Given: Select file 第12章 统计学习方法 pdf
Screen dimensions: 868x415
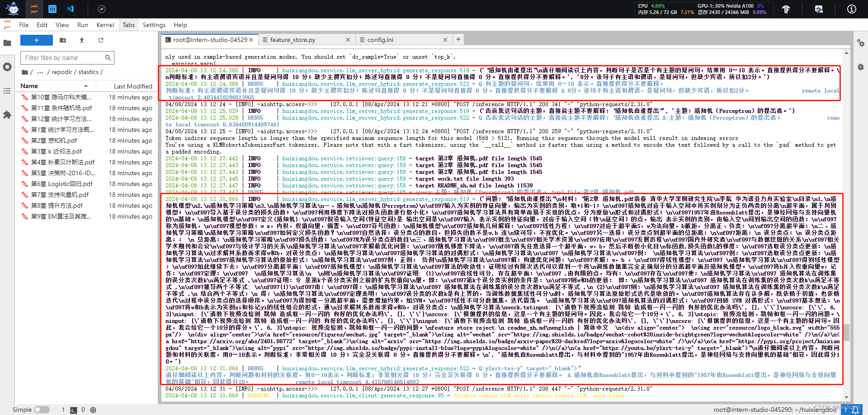Looking at the screenshot, I should click(87, 119).
